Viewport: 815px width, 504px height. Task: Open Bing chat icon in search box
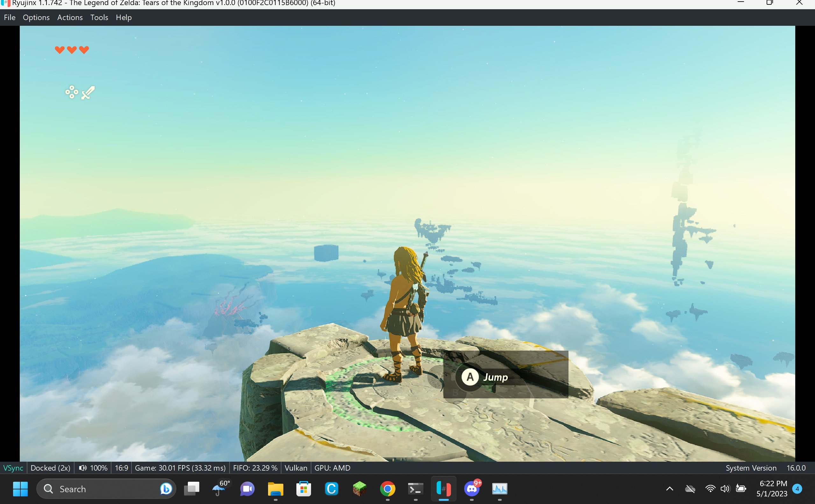166,489
